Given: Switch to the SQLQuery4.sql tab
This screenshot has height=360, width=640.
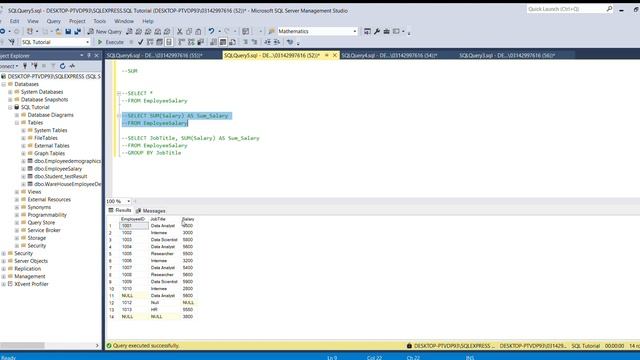Looking at the screenshot, I should [x=389, y=56].
